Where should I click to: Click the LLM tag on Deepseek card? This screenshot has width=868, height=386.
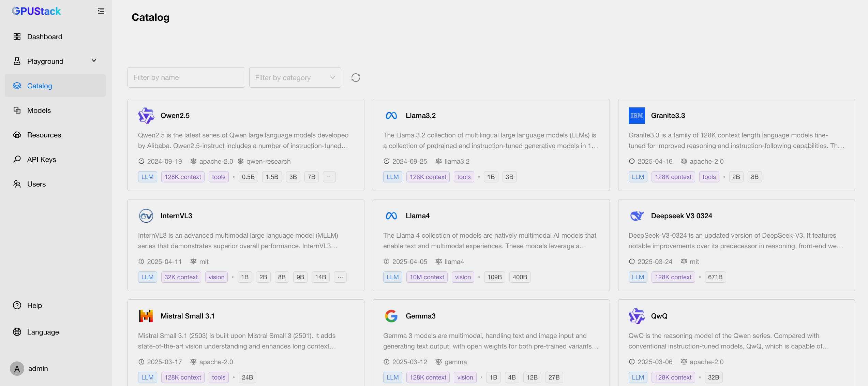pyautogui.click(x=638, y=277)
